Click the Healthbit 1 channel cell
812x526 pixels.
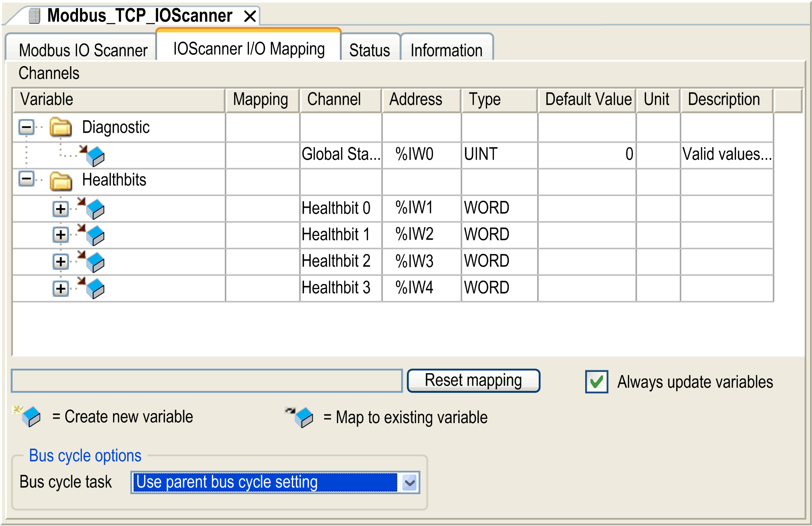[341, 235]
